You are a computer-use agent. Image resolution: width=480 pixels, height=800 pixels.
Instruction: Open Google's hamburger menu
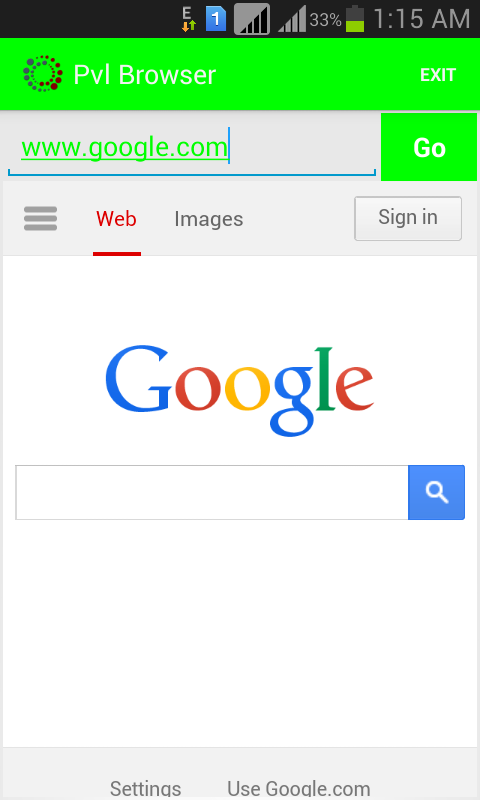pos(40,219)
